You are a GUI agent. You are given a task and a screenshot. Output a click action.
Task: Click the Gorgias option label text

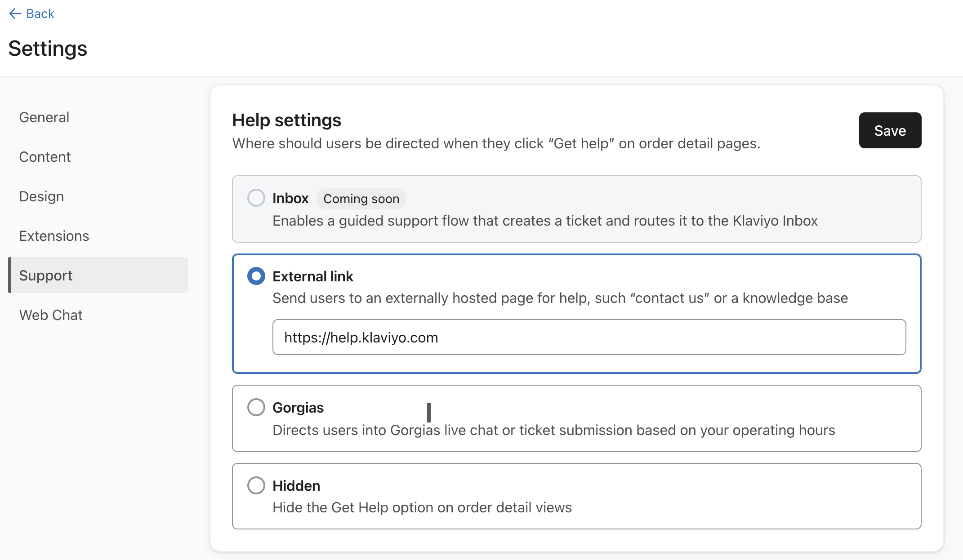pyautogui.click(x=298, y=407)
